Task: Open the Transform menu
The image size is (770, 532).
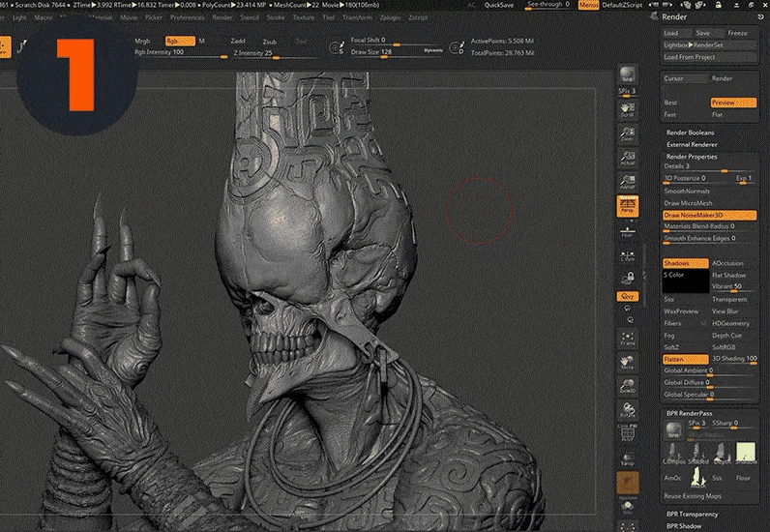Action: pos(357,17)
